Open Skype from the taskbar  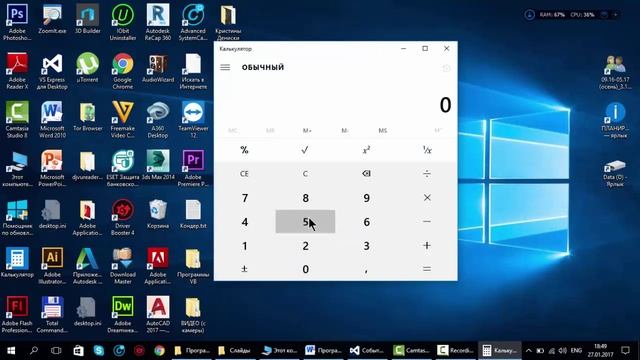pyautogui.click(x=99, y=351)
